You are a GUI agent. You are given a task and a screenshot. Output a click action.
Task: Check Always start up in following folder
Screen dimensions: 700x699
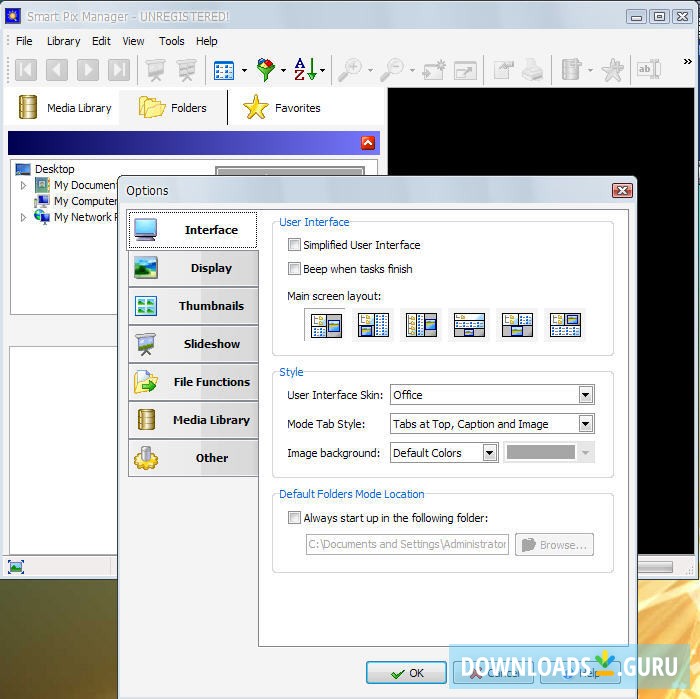(294, 518)
